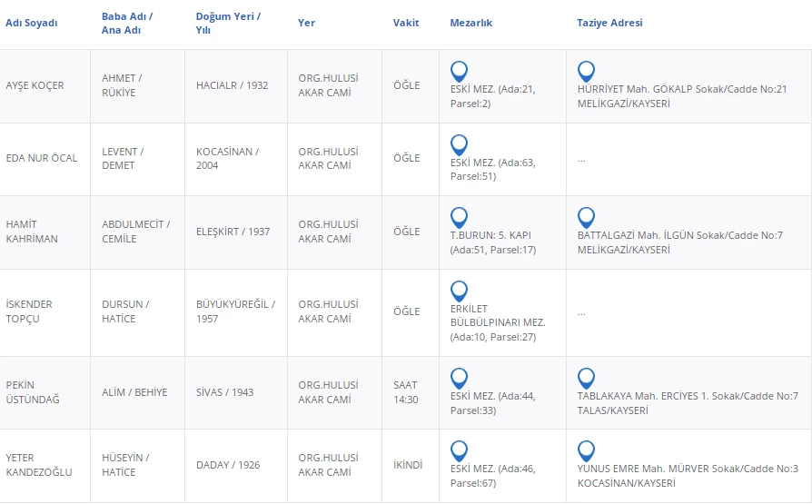This screenshot has height=504, width=812.
Task: Click the Baba Adı / Ana Adı header
Action: click(x=127, y=23)
